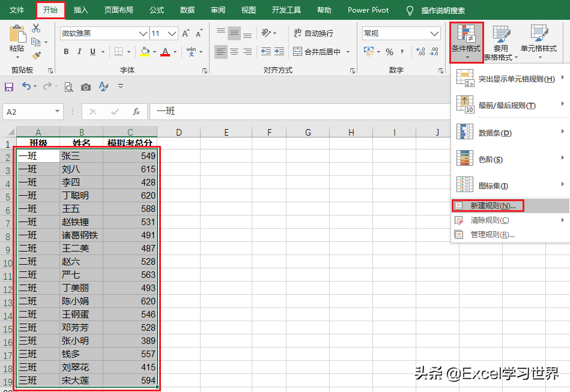Open the font size 11 dropdown
570x392 pixels.
[172, 34]
